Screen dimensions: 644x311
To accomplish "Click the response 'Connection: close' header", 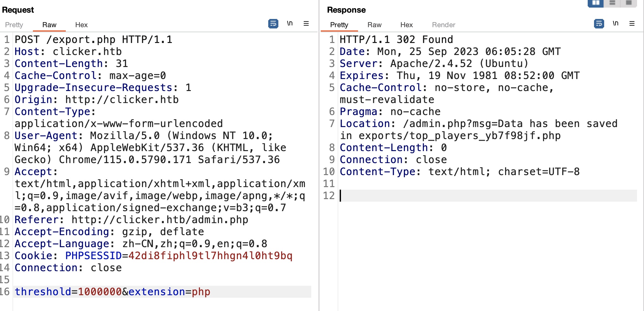I will [x=393, y=160].
